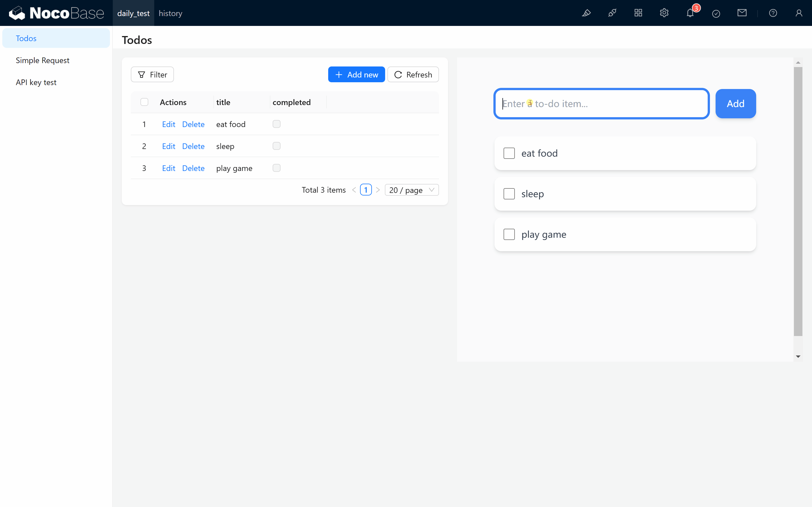
Task: Toggle the select-all checkbox in the table header
Action: click(144, 102)
